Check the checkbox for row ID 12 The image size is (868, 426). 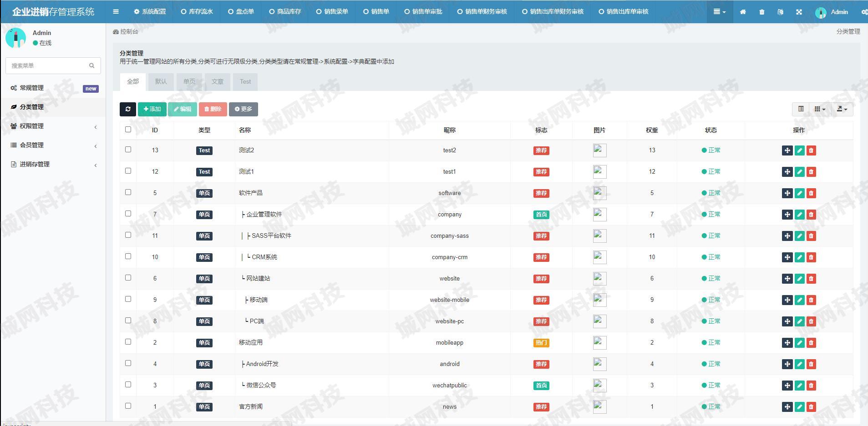click(128, 171)
